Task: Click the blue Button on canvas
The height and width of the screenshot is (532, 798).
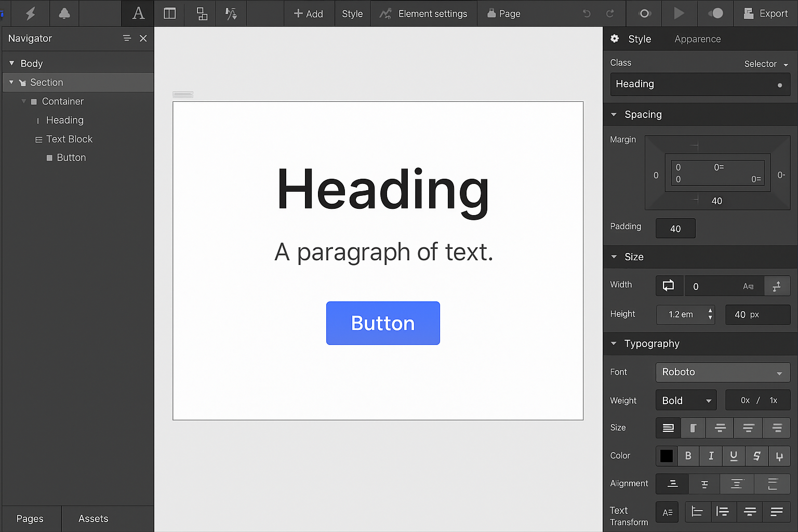Action: pos(383,323)
